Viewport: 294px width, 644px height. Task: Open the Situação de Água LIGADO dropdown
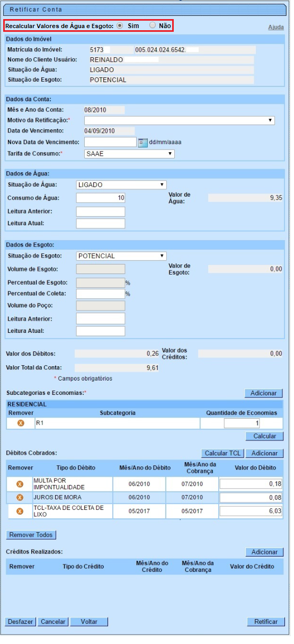coord(121,185)
